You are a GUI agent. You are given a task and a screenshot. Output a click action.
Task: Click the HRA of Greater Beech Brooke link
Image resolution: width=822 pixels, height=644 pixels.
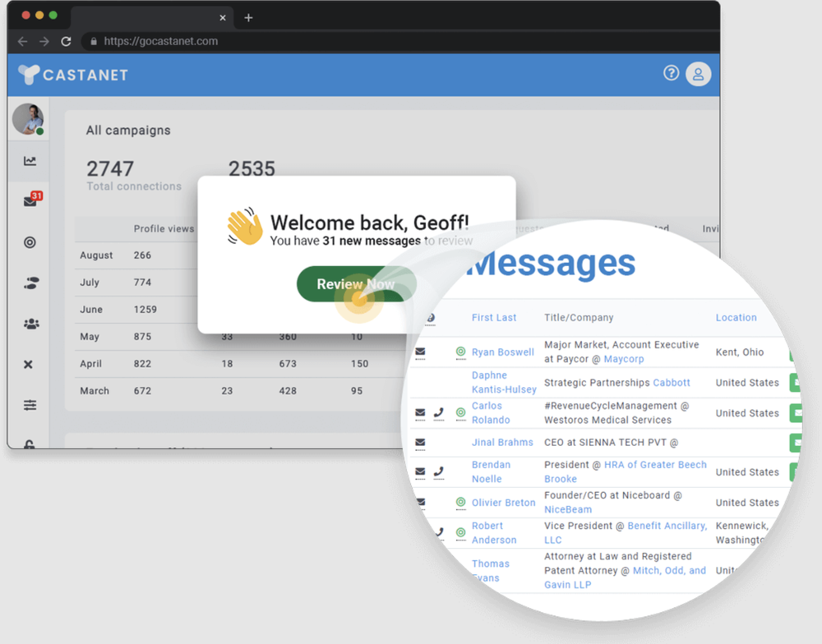pyautogui.click(x=626, y=471)
